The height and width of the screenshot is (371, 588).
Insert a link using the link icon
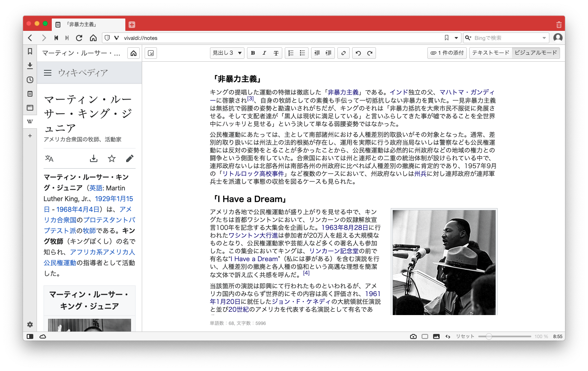(x=344, y=53)
